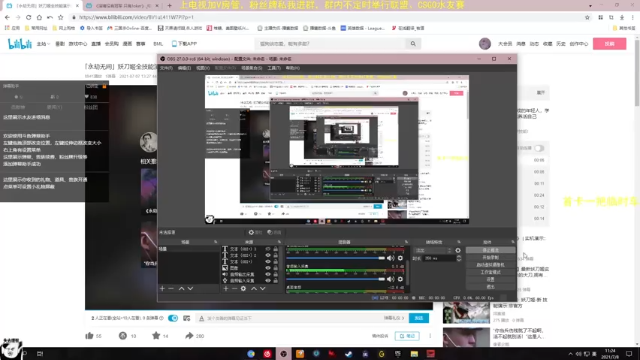Favorite the video with the star icon
Screen dimensions: 640x360
[x=156, y=336]
